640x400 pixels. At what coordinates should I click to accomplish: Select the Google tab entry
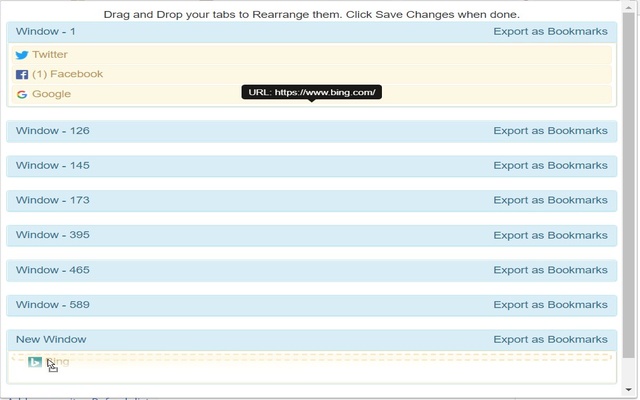point(311,94)
